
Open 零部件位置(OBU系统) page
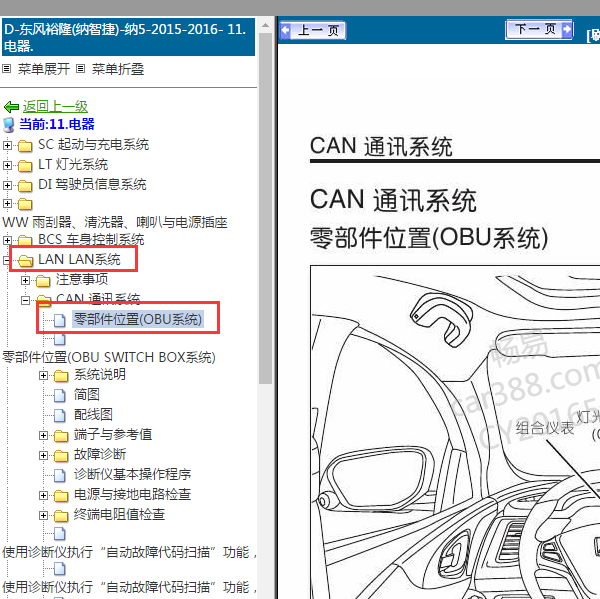(138, 319)
